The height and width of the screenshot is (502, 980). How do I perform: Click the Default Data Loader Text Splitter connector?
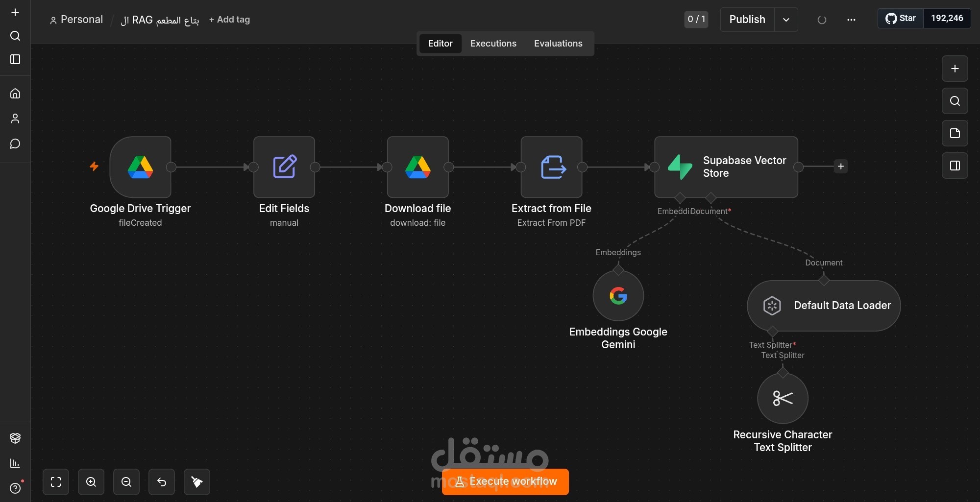click(x=772, y=331)
